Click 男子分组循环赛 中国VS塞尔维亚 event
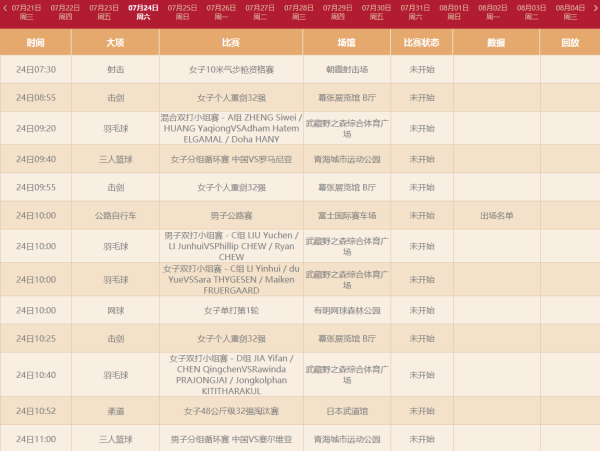 pyautogui.click(x=231, y=440)
